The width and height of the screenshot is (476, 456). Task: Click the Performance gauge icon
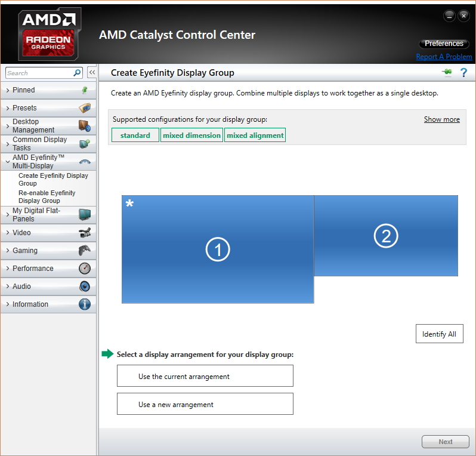(85, 269)
